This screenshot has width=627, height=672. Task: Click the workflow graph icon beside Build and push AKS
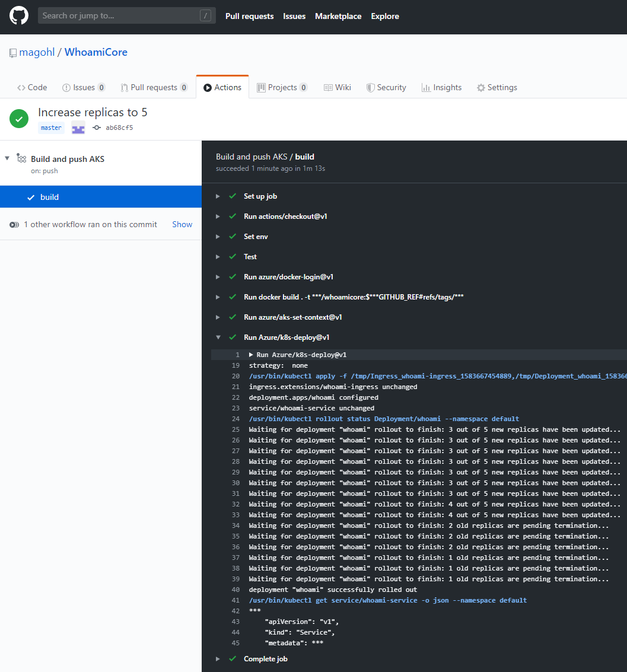coord(21,158)
